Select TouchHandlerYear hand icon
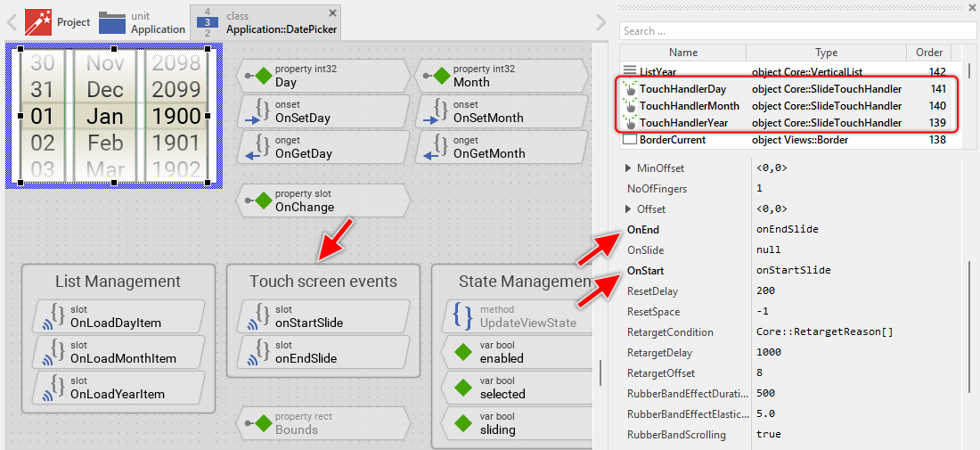The image size is (980, 450). (x=631, y=123)
